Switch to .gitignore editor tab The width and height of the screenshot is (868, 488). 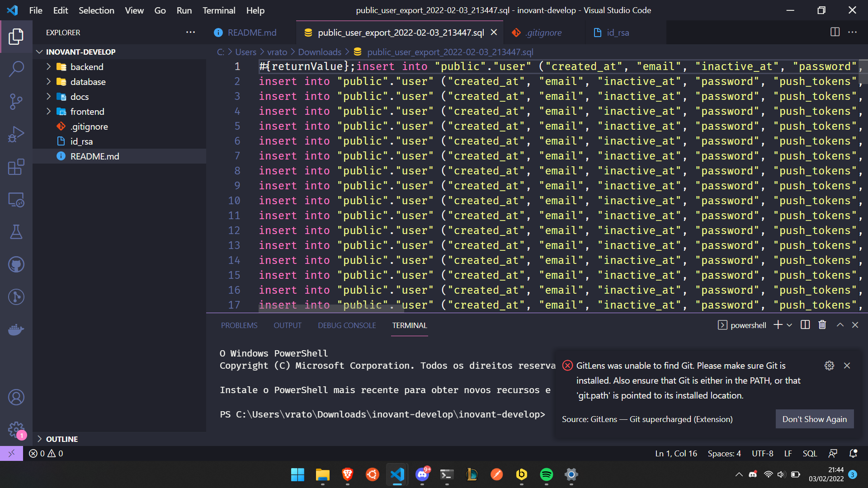(543, 32)
